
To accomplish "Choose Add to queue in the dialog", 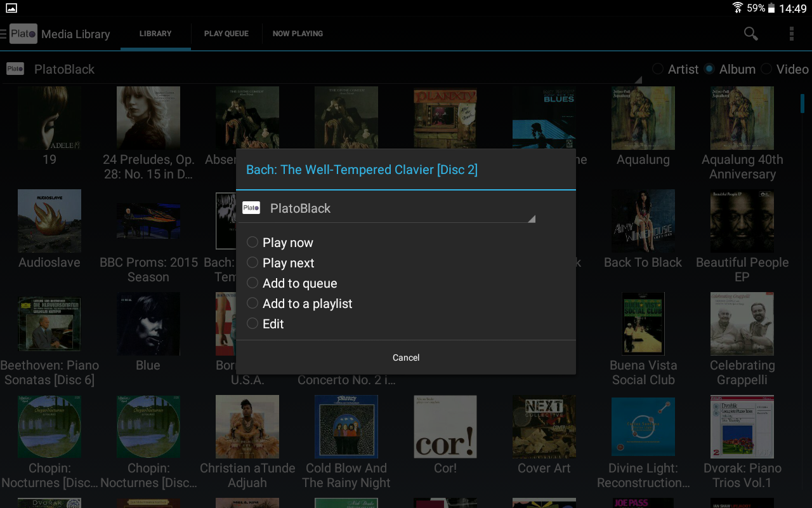I will coord(292,283).
